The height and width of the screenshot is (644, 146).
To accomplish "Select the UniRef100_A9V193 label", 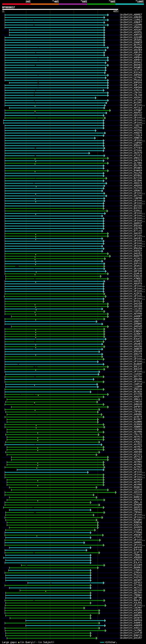I will (131, 492).
